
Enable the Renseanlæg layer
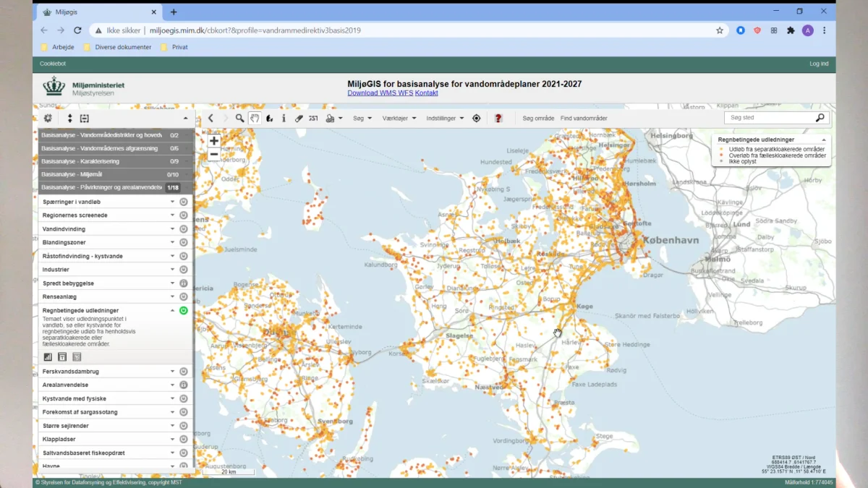(x=184, y=296)
